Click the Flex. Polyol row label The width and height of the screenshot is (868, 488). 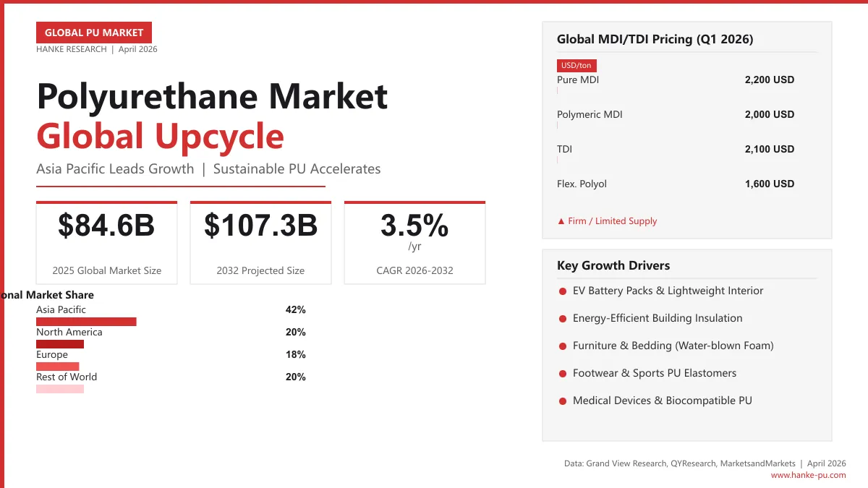pyautogui.click(x=582, y=184)
